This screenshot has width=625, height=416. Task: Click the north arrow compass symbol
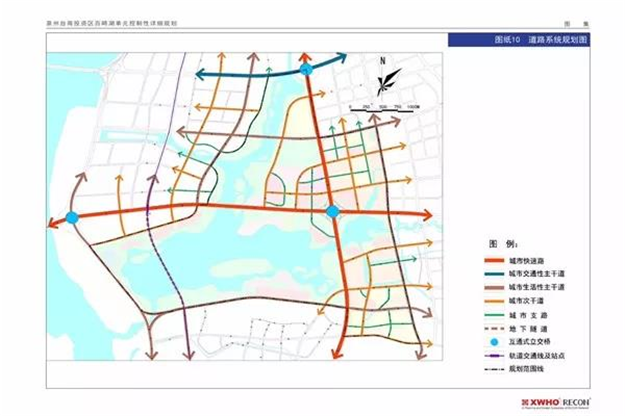coord(383,78)
